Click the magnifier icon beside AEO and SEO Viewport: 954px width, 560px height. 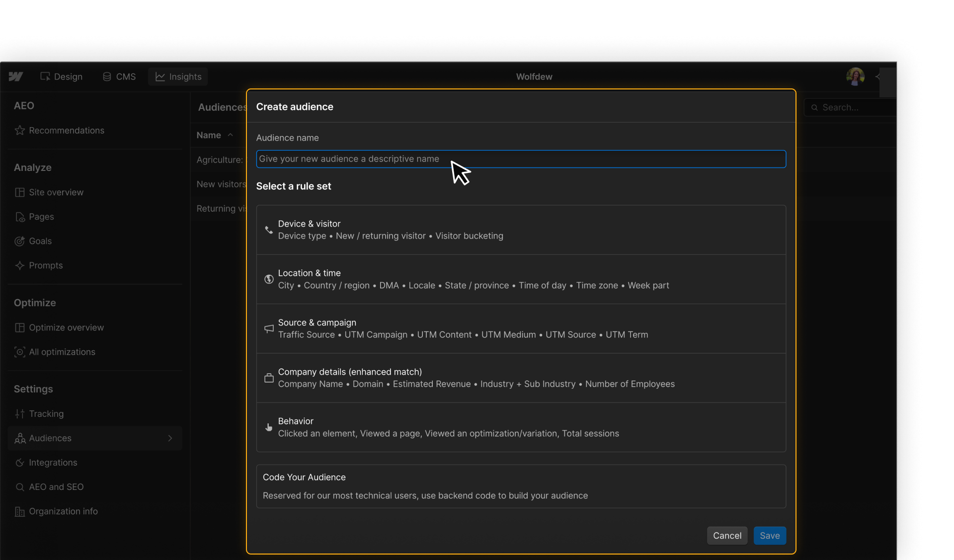tap(20, 487)
